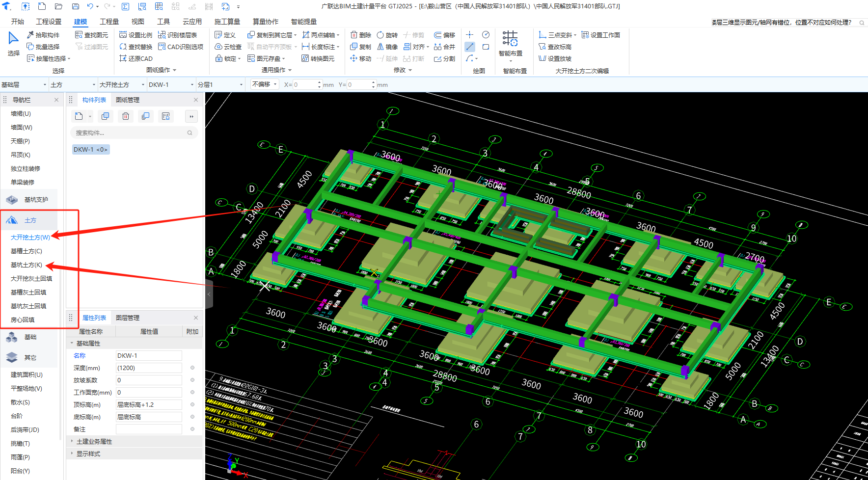868x480 pixels.
Task: Open the 土方 category dropdown
Action: 73,84
